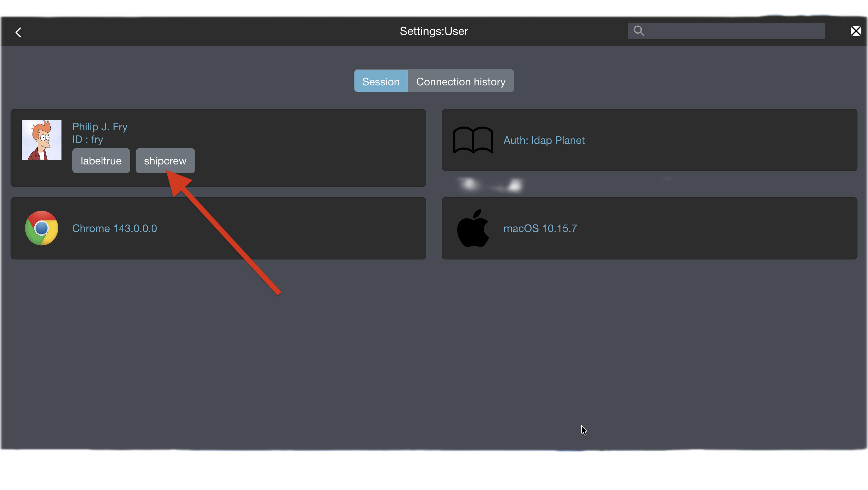
Task: Switch to the Session tab
Action: click(x=381, y=81)
